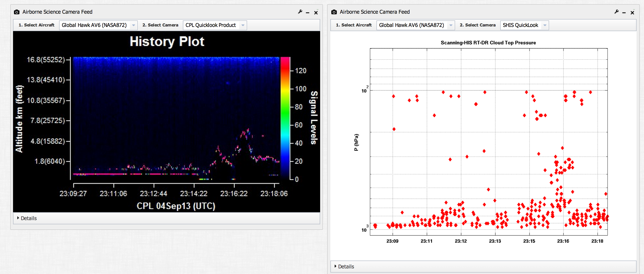Click camera icon in right panel header

334,12
